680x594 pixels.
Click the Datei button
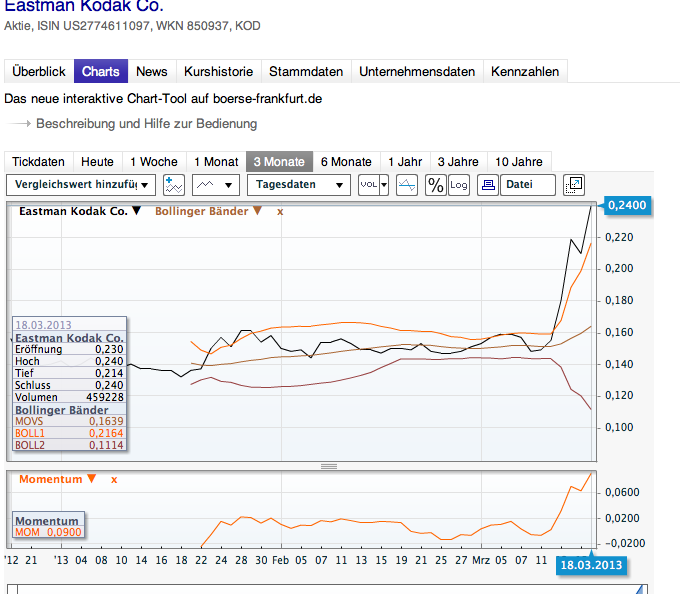pyautogui.click(x=528, y=185)
